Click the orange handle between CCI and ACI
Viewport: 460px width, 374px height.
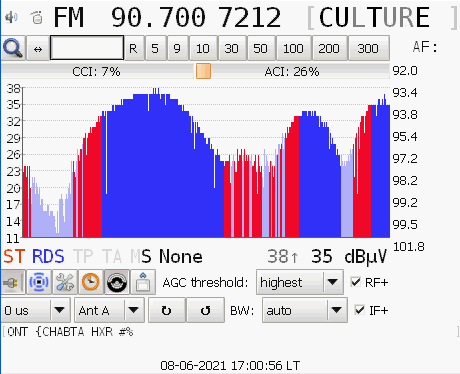203,71
